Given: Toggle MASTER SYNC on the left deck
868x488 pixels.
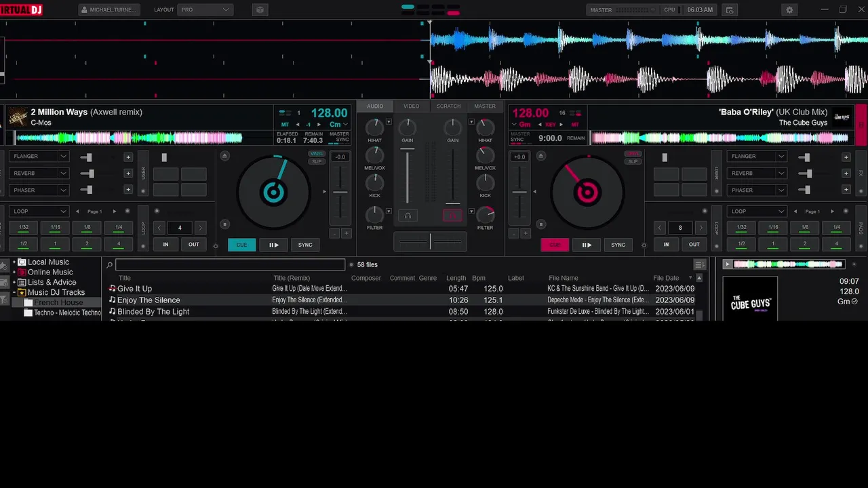Looking at the screenshot, I should (x=339, y=137).
